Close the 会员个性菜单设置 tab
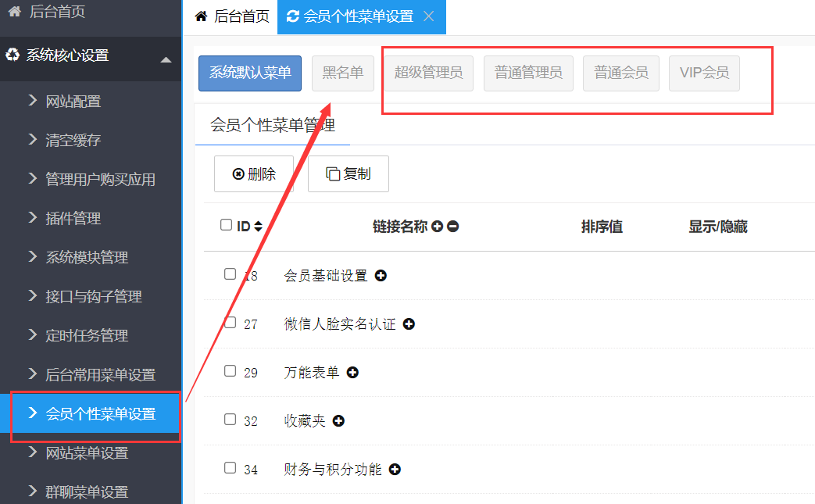The width and height of the screenshot is (815, 504). pyautogui.click(x=428, y=16)
